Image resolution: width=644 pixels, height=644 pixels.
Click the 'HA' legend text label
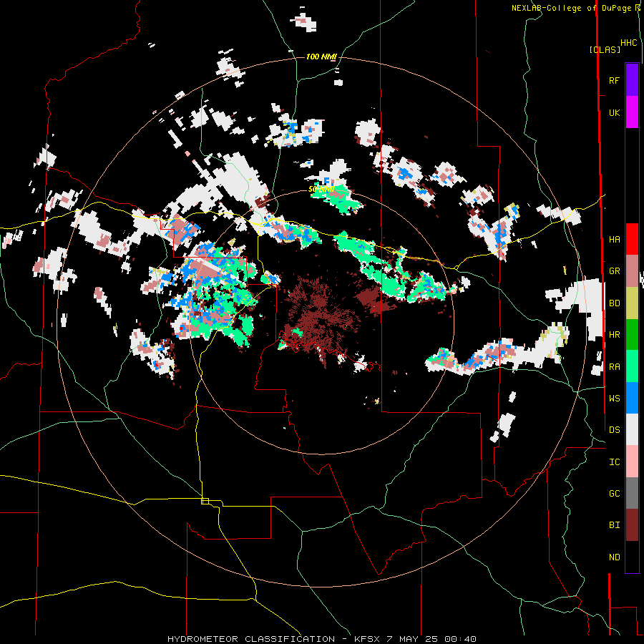(x=615, y=240)
